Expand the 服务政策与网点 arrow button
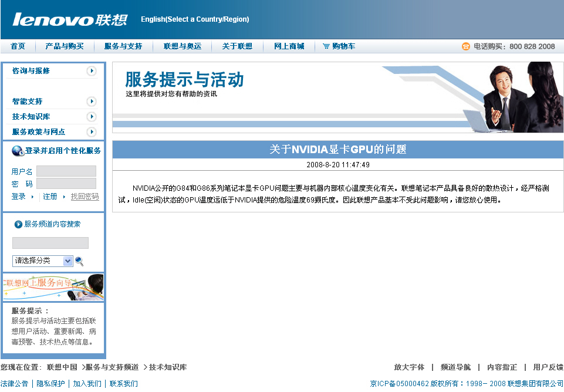 (92, 131)
